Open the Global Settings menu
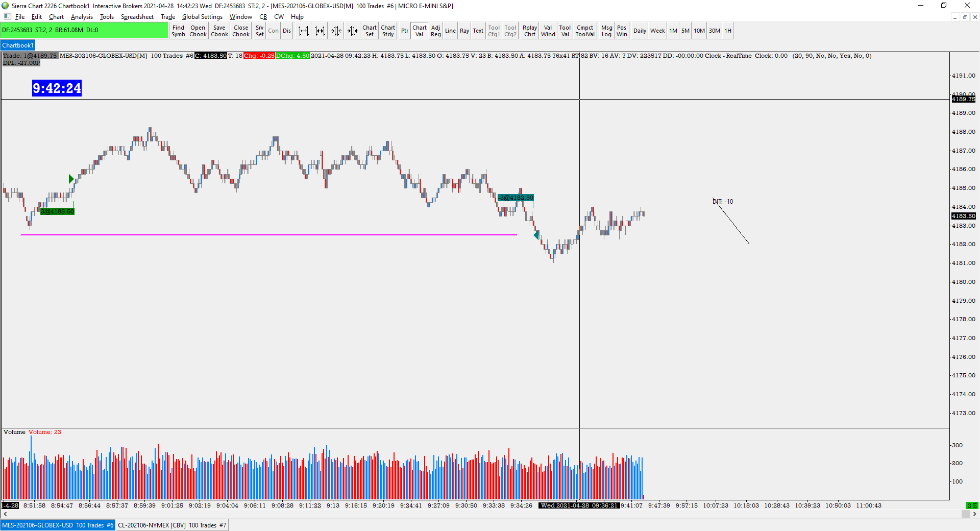The image size is (980, 531). pos(203,17)
